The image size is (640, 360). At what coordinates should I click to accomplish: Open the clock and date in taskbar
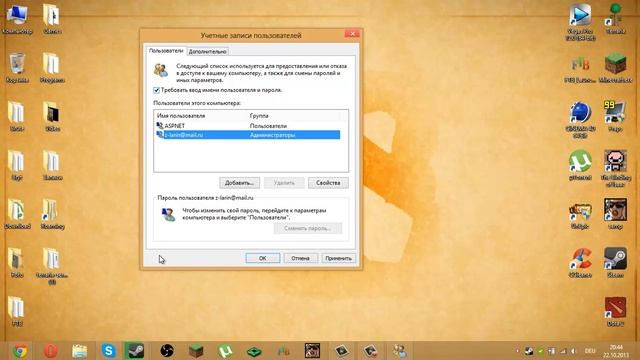[x=616, y=351]
